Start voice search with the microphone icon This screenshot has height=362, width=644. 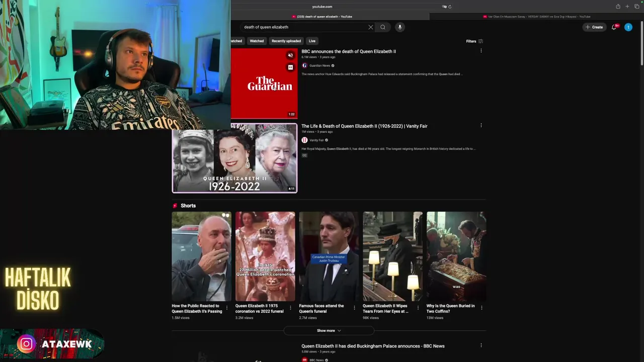click(400, 27)
